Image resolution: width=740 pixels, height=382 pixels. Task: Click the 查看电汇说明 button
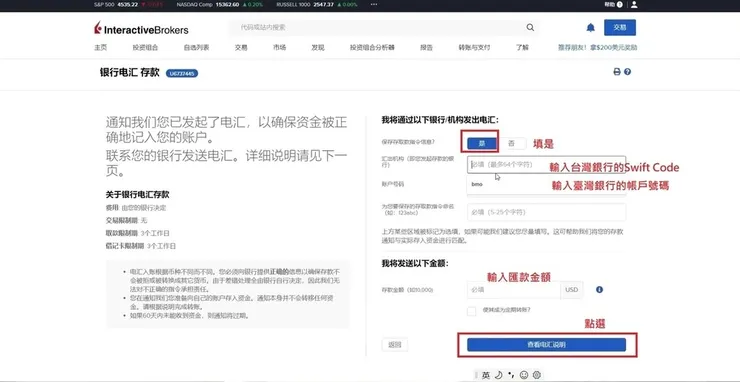pyautogui.click(x=546, y=345)
